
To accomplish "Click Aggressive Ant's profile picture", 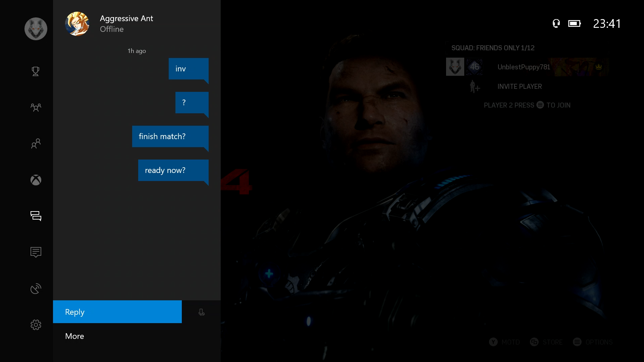I will click(77, 24).
